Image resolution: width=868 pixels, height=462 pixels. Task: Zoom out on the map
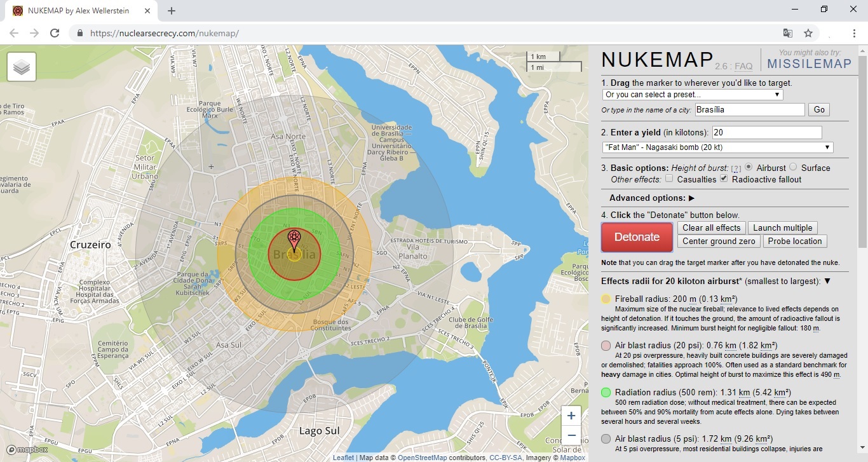coord(571,435)
